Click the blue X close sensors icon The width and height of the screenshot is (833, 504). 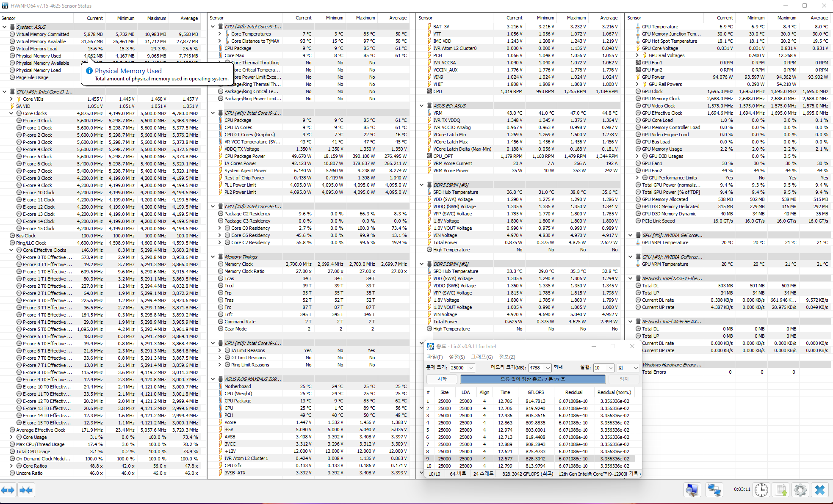point(820,490)
